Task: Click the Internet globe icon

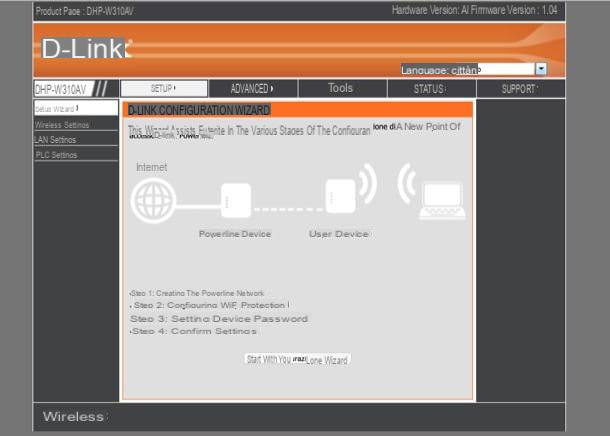Action: coord(153,201)
